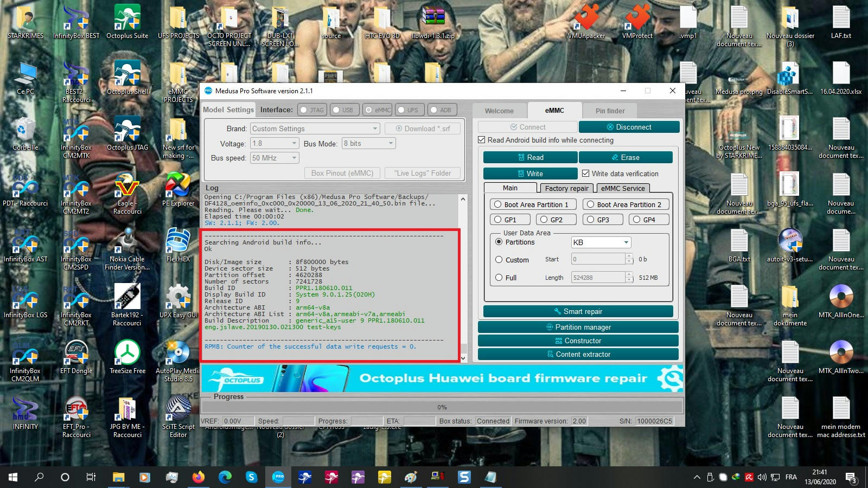Switch to the Pin finder tab
The height and width of the screenshot is (488, 868).
coord(610,111)
